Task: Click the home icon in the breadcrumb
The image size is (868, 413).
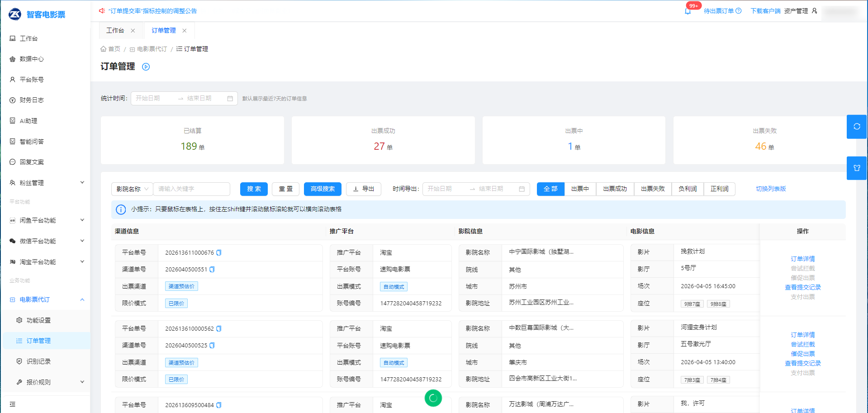Action: pos(104,49)
